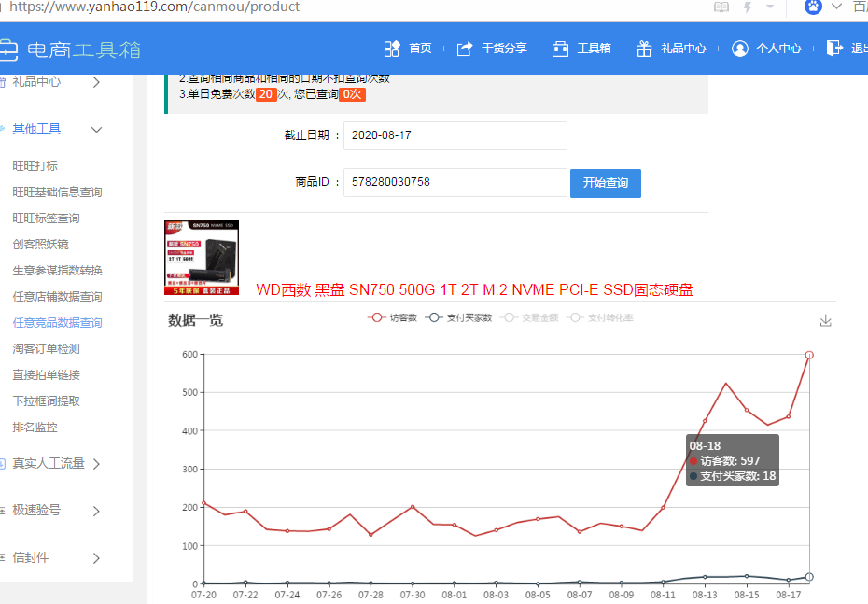Toggle the 访客数 series in legend
This screenshot has height=604, width=868.
click(x=393, y=317)
